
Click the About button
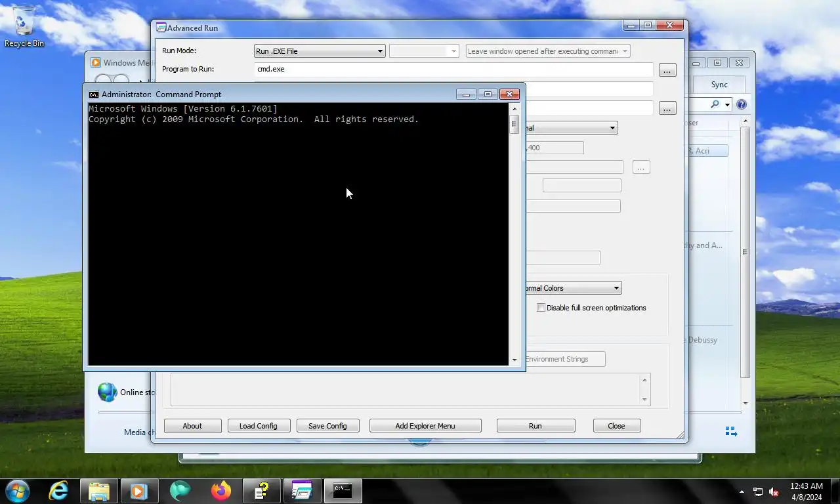pos(192,426)
